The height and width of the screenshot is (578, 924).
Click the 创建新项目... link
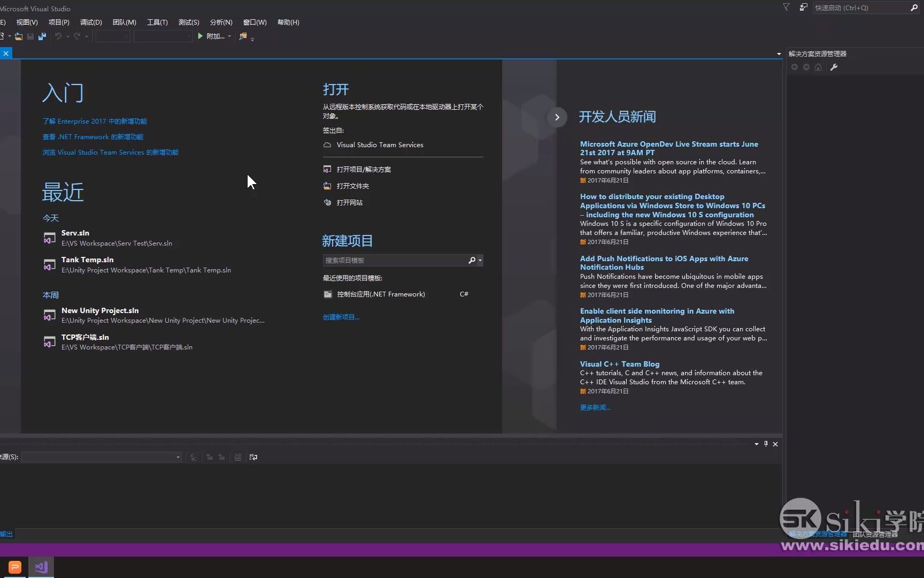click(341, 317)
